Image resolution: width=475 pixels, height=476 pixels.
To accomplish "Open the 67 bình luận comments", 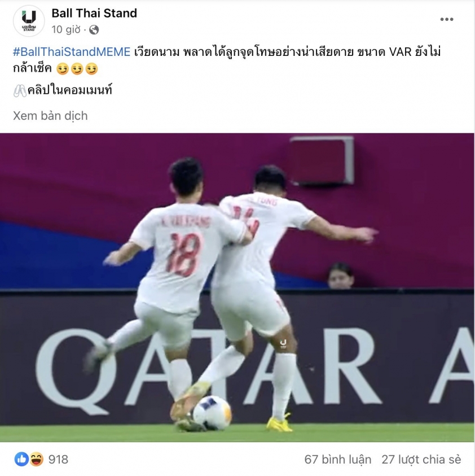I will [338, 460].
